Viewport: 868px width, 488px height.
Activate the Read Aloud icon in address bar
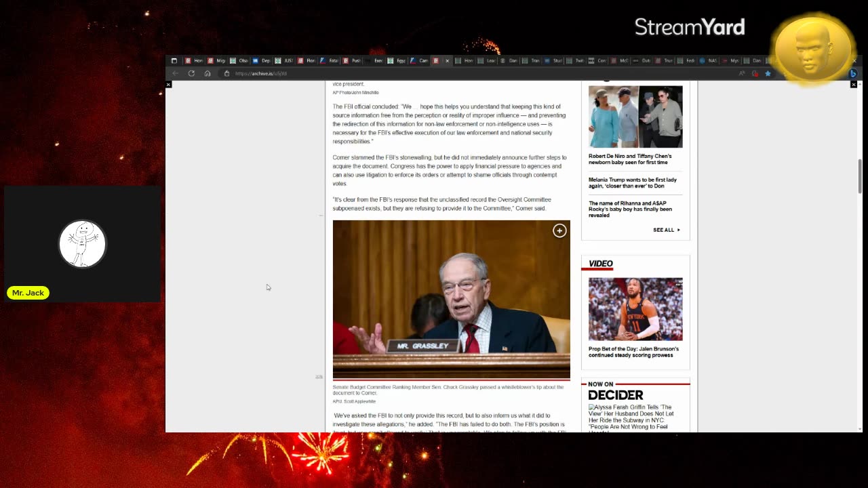[742, 73]
